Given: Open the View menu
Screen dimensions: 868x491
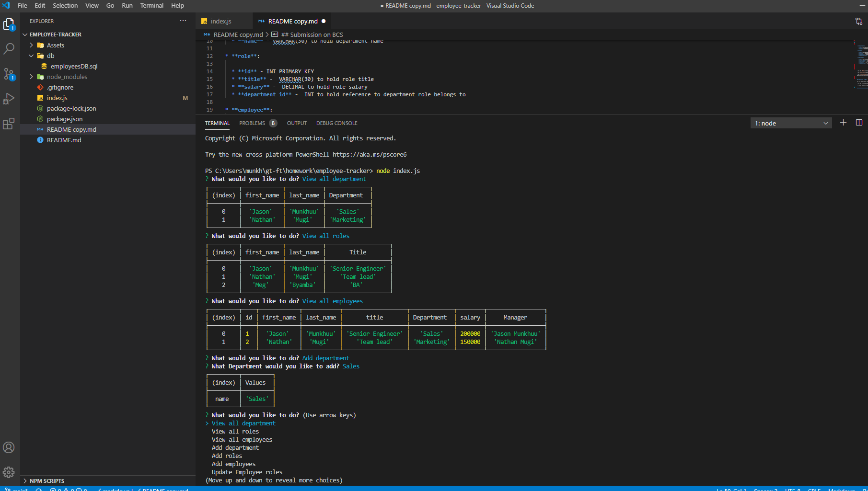Looking at the screenshot, I should 92,5.
